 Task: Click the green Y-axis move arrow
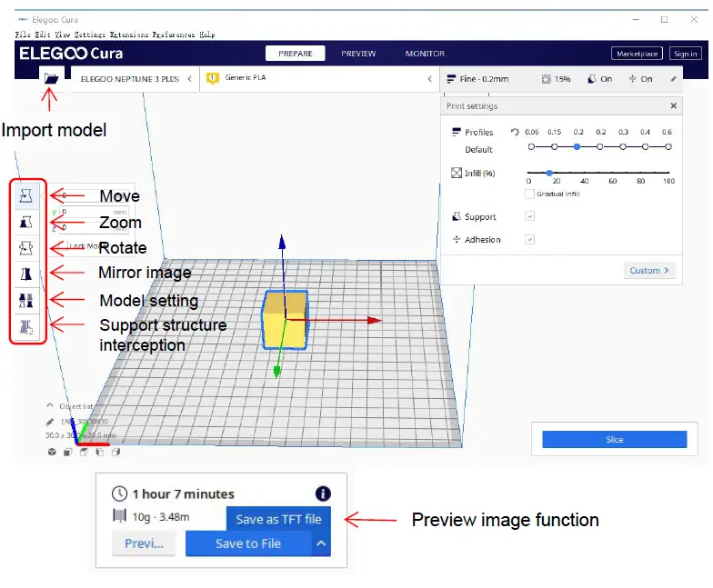point(276,373)
